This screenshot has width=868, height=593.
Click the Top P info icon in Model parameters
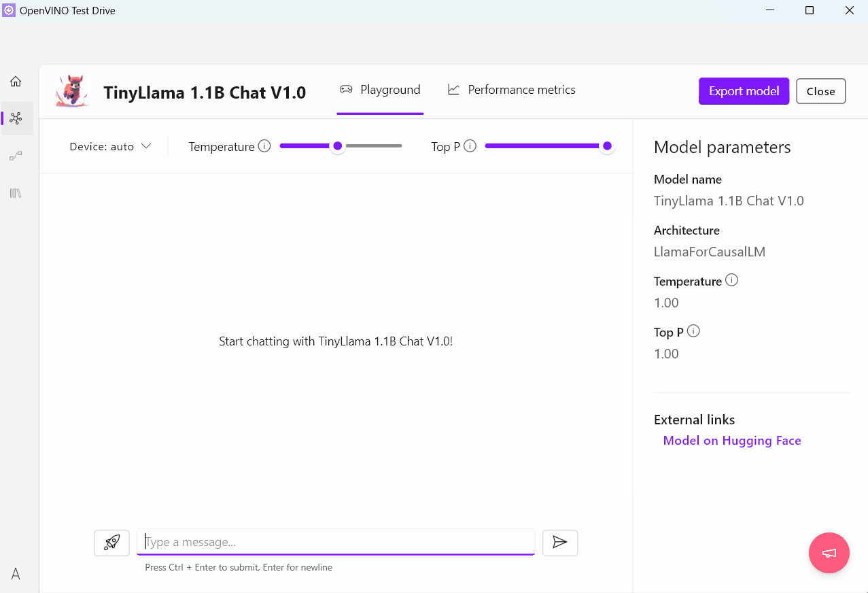[x=693, y=331]
